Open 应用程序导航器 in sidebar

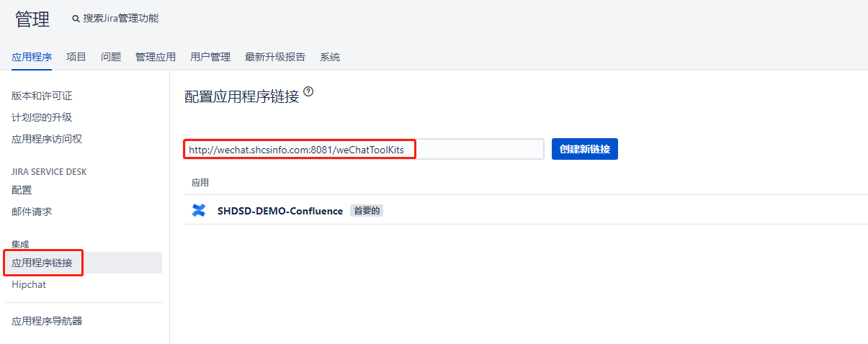point(52,321)
